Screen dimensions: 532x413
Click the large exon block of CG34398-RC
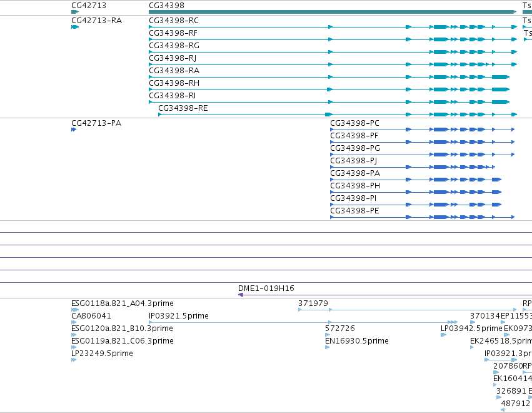point(441,27)
